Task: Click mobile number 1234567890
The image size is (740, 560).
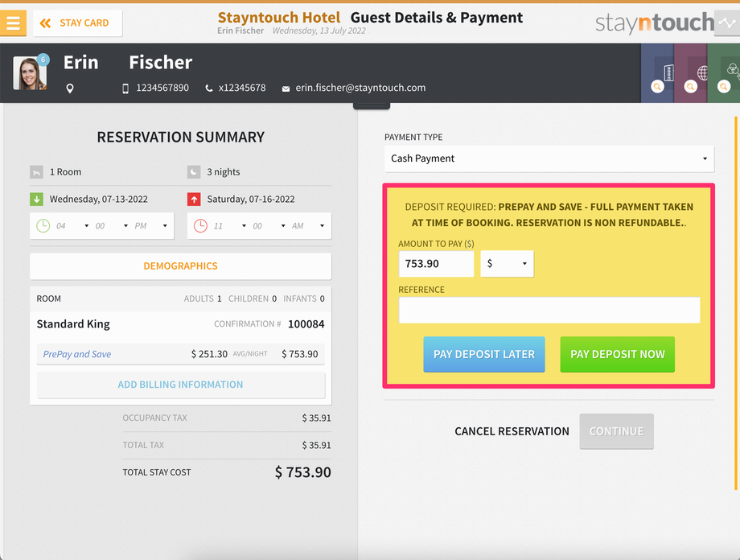Action: [x=162, y=89]
